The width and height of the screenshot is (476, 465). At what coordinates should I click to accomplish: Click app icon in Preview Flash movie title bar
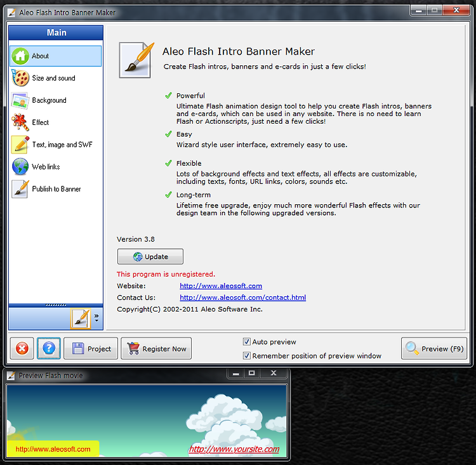11,376
